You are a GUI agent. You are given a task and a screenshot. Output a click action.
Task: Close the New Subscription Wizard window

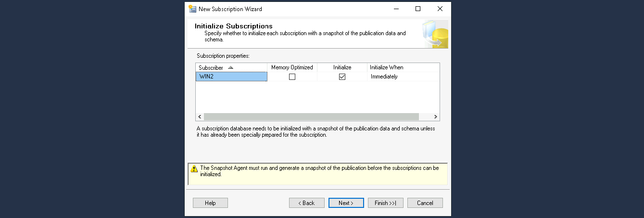440,9
